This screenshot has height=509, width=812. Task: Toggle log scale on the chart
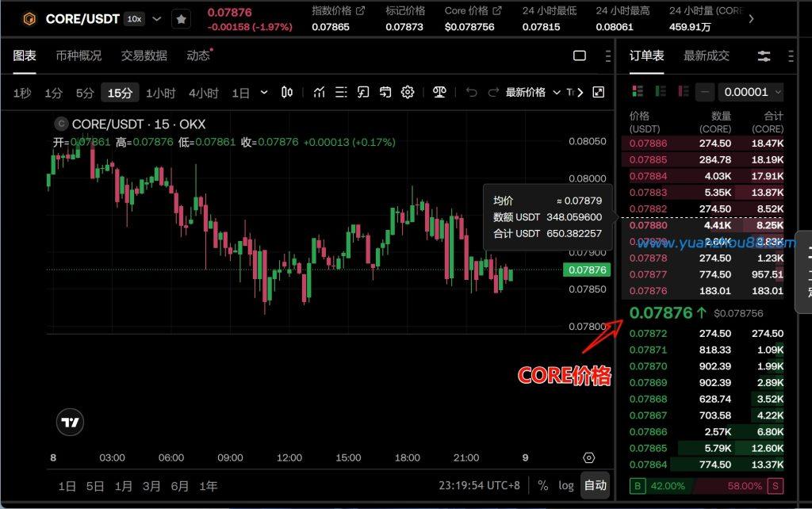(565, 485)
